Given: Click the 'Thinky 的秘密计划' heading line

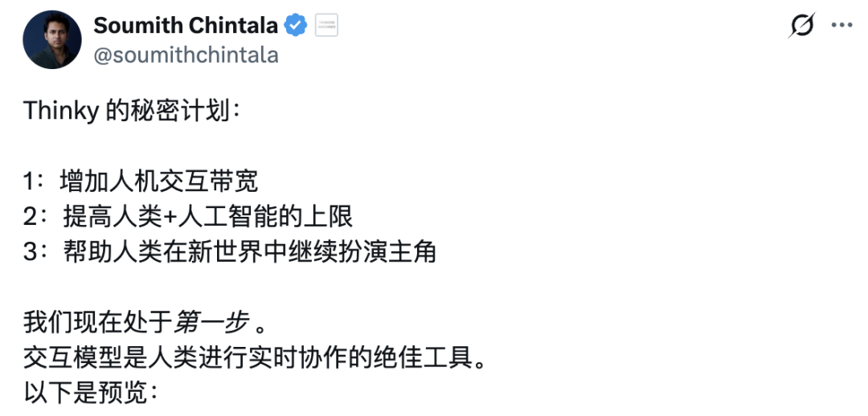Looking at the screenshot, I should (x=133, y=111).
